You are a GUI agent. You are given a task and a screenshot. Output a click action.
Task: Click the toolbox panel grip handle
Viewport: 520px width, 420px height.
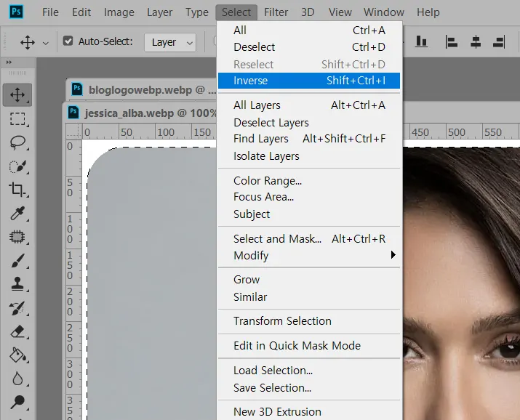tap(17, 73)
